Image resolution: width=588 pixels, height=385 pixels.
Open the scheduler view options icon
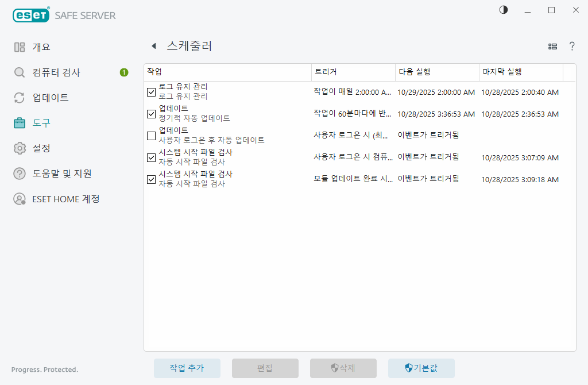coord(552,46)
